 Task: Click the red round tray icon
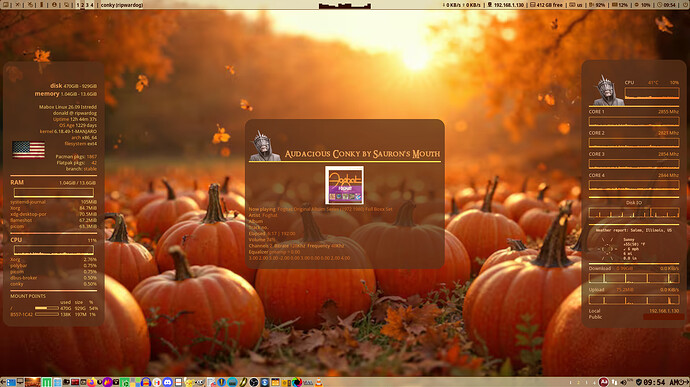click(x=604, y=382)
